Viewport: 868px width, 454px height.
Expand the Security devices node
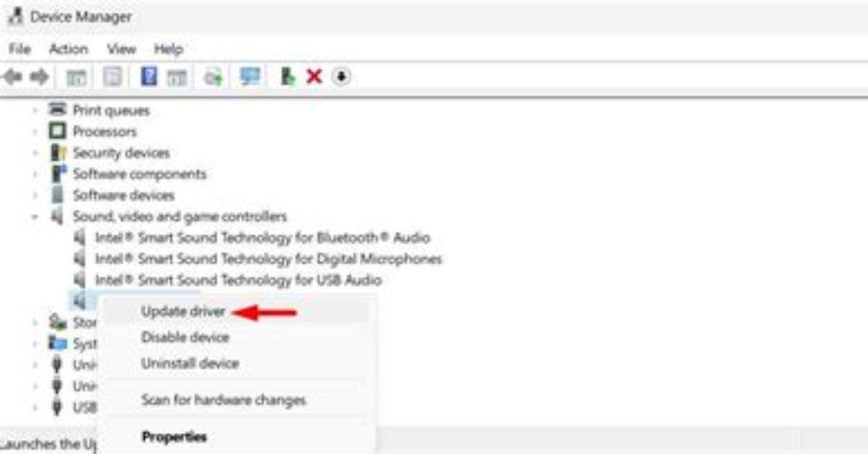point(35,153)
